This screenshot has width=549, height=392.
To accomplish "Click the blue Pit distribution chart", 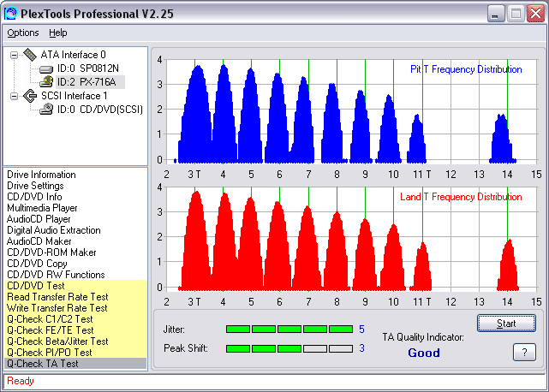I will click(351, 111).
